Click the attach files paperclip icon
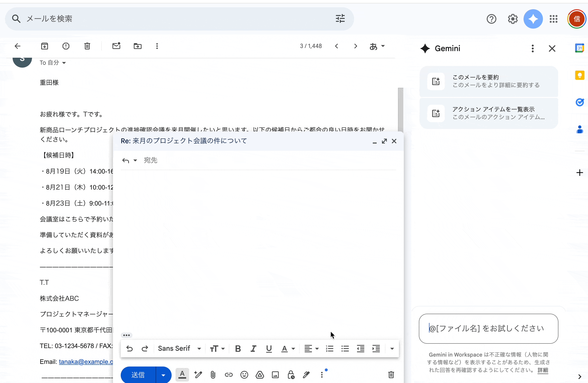This screenshot has width=588, height=383. pos(213,375)
